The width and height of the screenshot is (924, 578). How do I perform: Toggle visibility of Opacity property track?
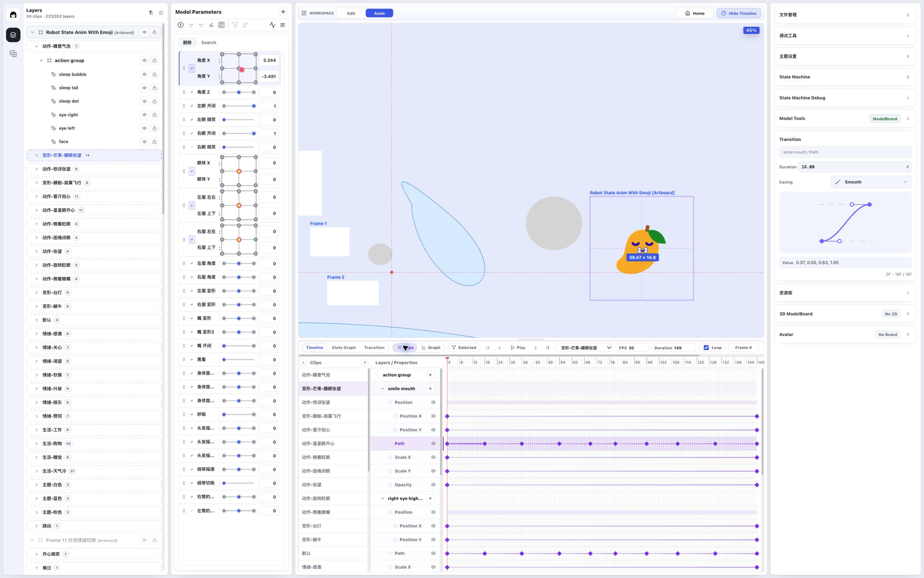click(433, 485)
